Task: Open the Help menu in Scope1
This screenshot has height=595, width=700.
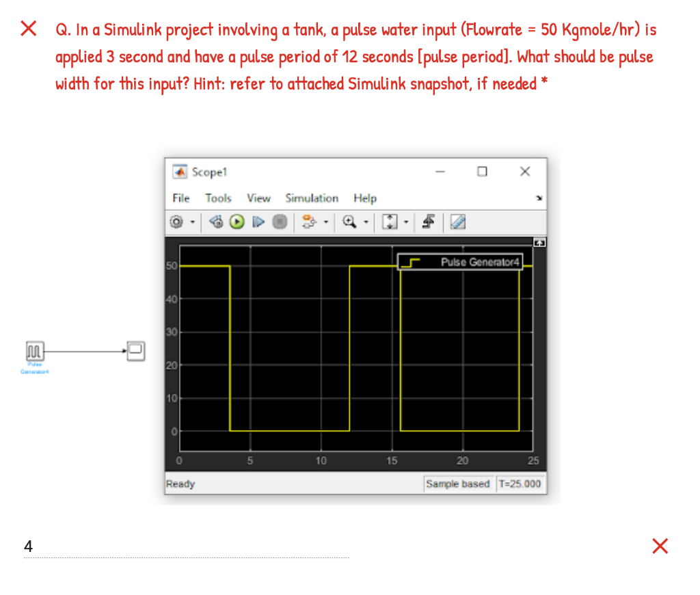Action: [365, 198]
